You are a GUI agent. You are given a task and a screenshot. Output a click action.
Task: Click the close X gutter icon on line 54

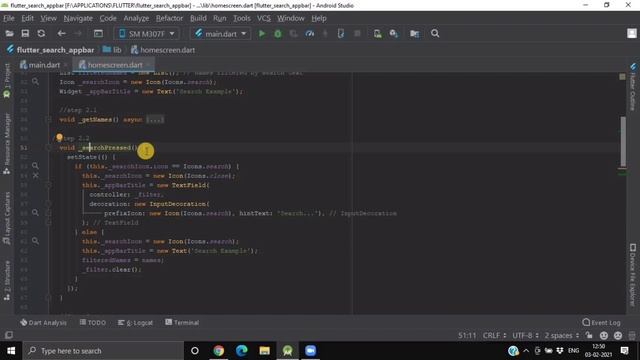coord(36,175)
